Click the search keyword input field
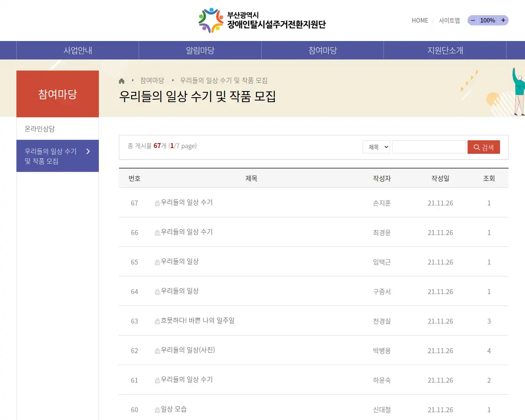The width and height of the screenshot is (525, 420). point(429,147)
